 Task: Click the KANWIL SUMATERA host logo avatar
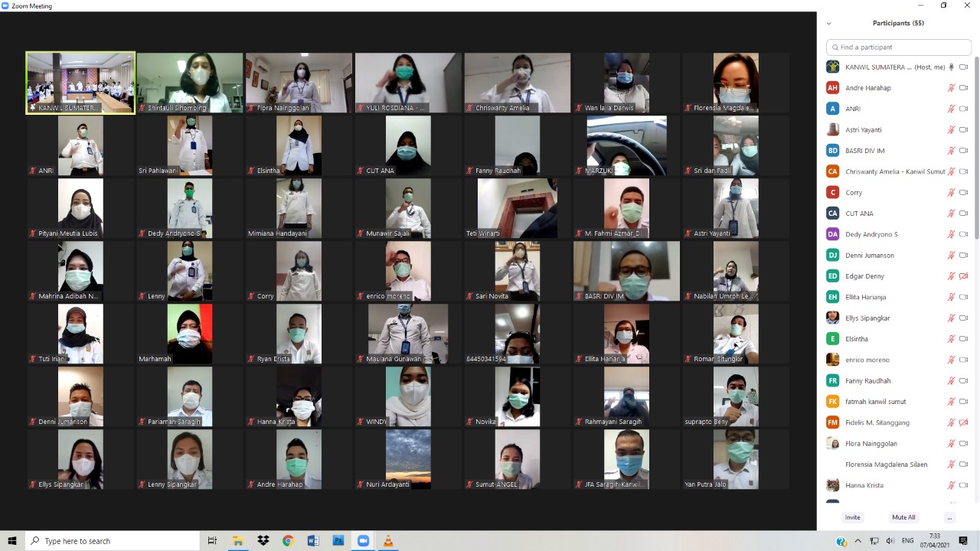[x=832, y=67]
